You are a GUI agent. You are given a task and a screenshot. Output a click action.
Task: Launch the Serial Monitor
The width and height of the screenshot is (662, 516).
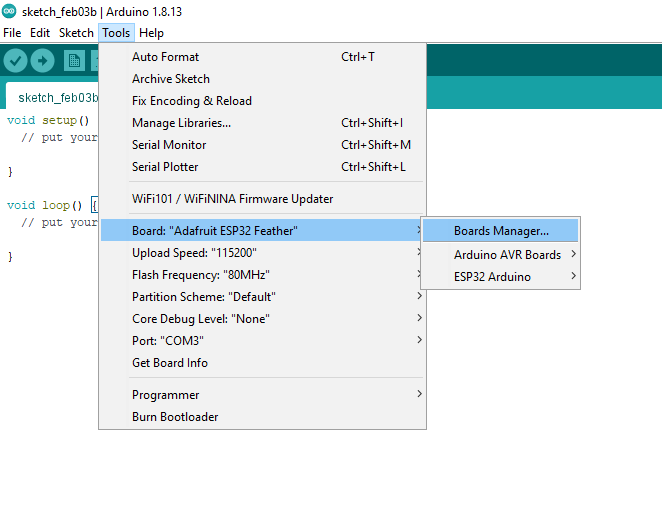click(262, 145)
